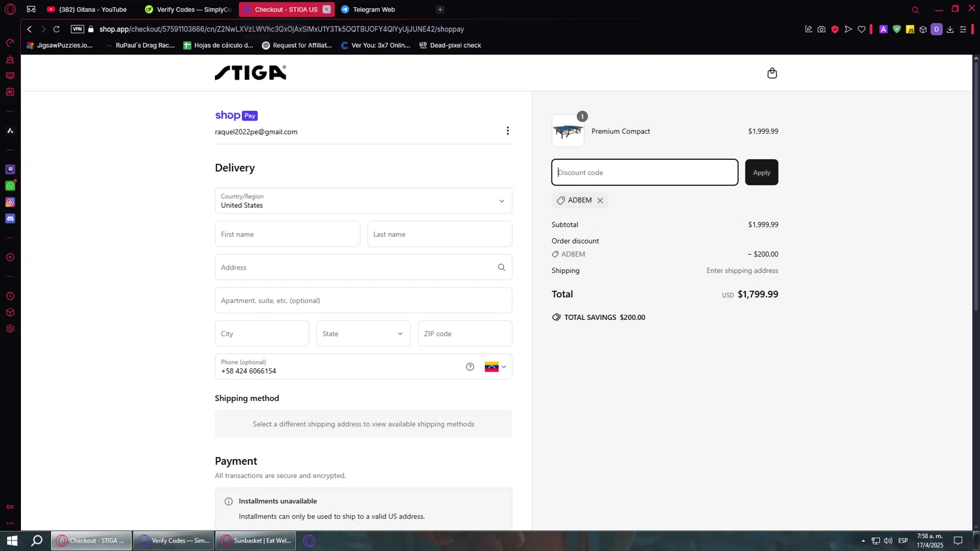Go back to the previous page
This screenshot has width=980, height=551.
(x=29, y=29)
